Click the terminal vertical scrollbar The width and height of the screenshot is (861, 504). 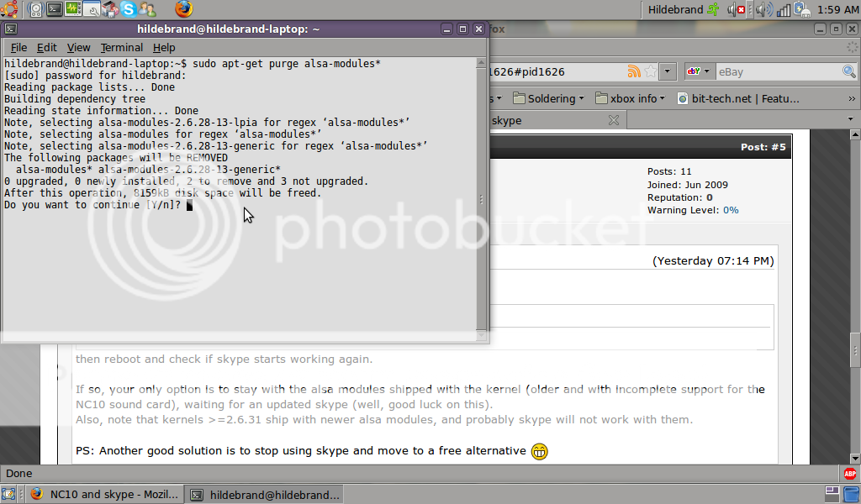click(482, 198)
